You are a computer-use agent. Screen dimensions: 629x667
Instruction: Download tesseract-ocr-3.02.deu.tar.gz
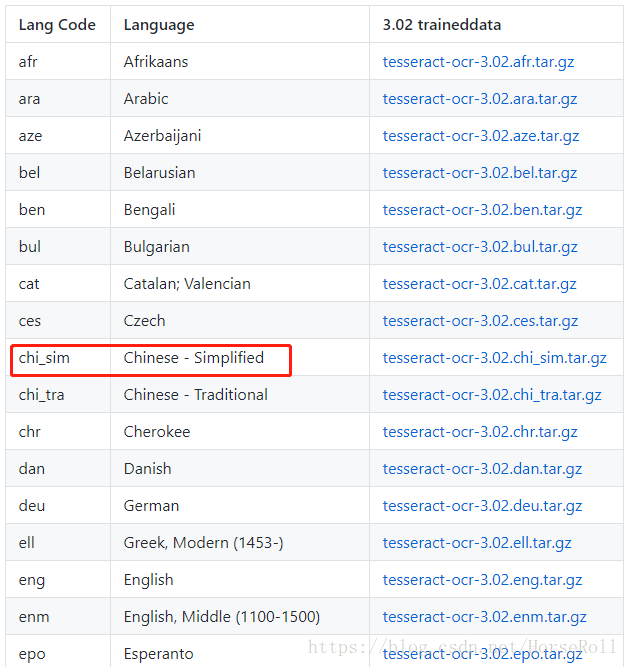(482, 506)
